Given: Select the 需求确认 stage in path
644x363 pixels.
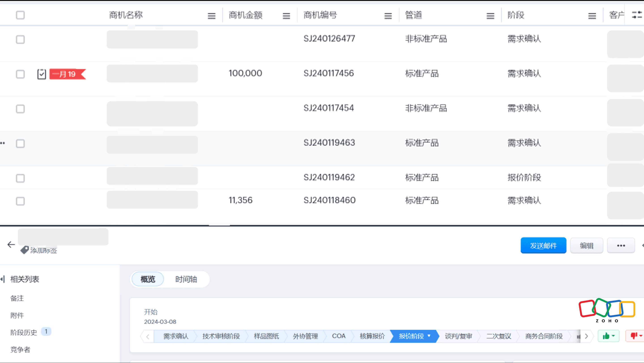Looking at the screenshot, I should click(x=176, y=336).
